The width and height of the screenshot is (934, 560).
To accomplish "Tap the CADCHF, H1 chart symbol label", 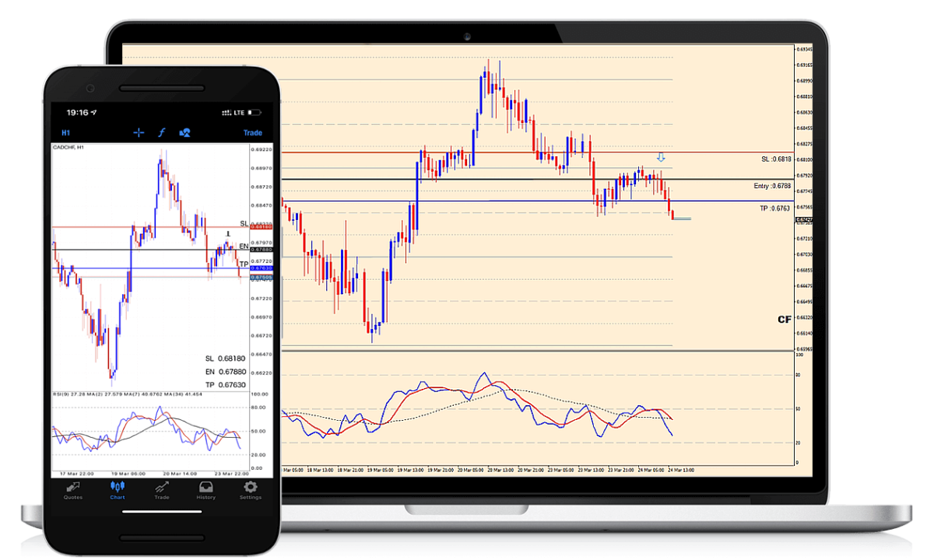I will click(x=68, y=145).
